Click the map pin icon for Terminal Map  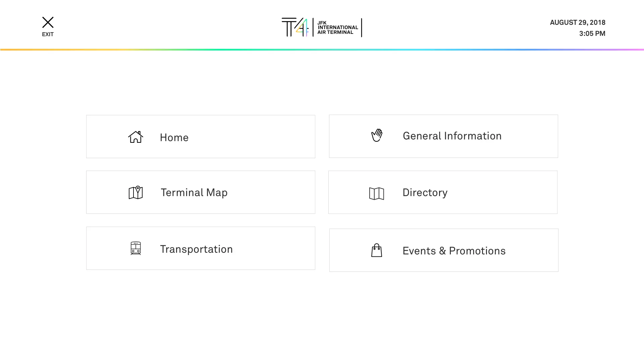tap(136, 192)
